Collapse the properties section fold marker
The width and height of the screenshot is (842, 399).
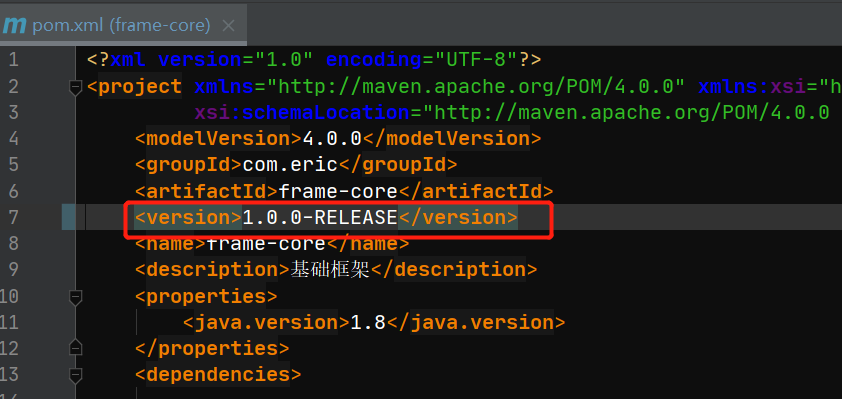76,297
